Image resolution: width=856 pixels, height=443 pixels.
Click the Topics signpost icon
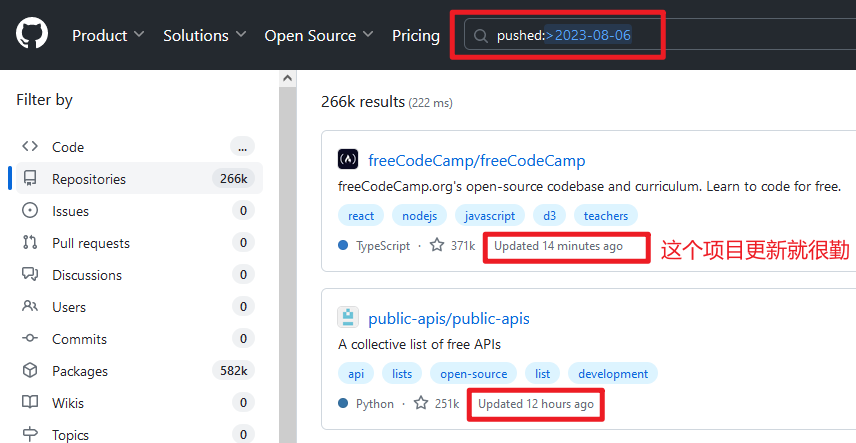coord(30,434)
